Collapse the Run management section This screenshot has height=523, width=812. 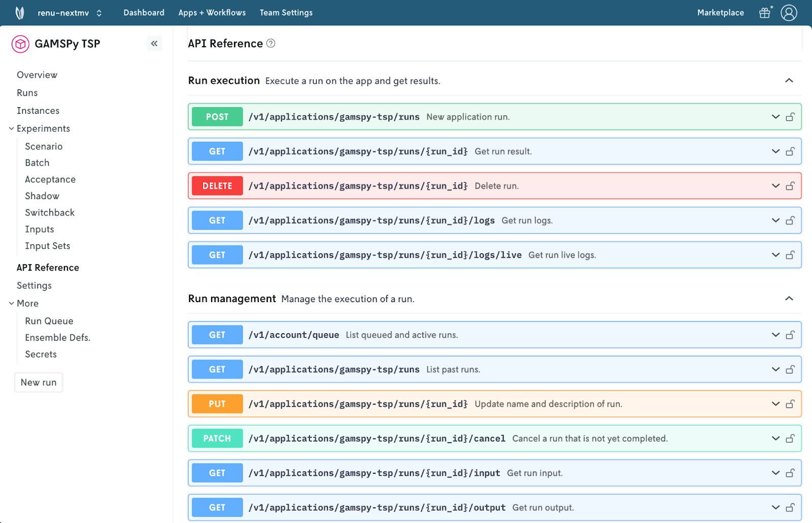point(789,298)
